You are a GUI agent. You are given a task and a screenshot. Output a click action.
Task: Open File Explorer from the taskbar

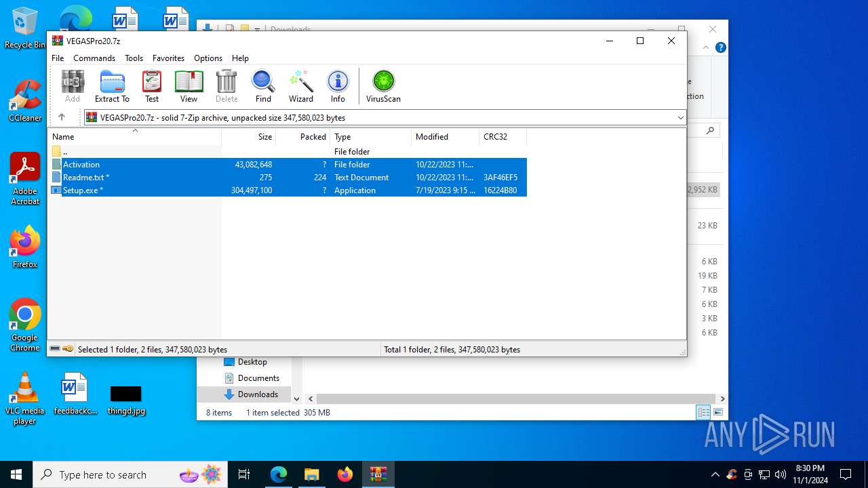click(x=311, y=474)
